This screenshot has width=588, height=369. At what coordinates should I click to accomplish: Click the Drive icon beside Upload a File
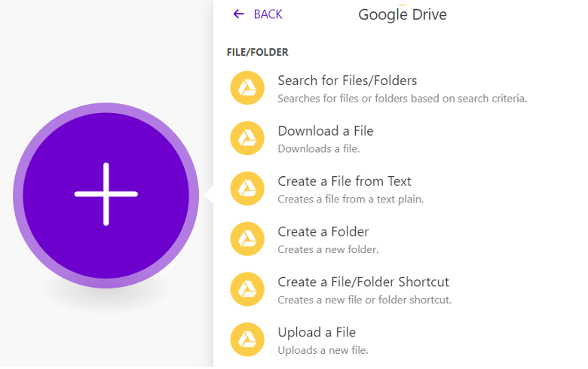tap(247, 340)
